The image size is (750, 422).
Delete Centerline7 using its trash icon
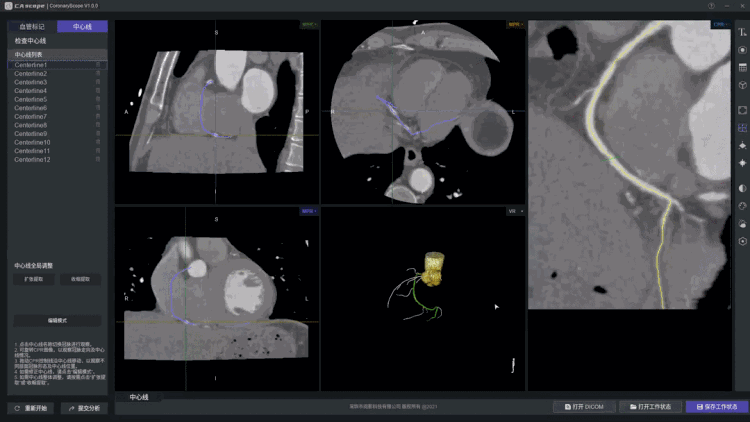pos(98,116)
